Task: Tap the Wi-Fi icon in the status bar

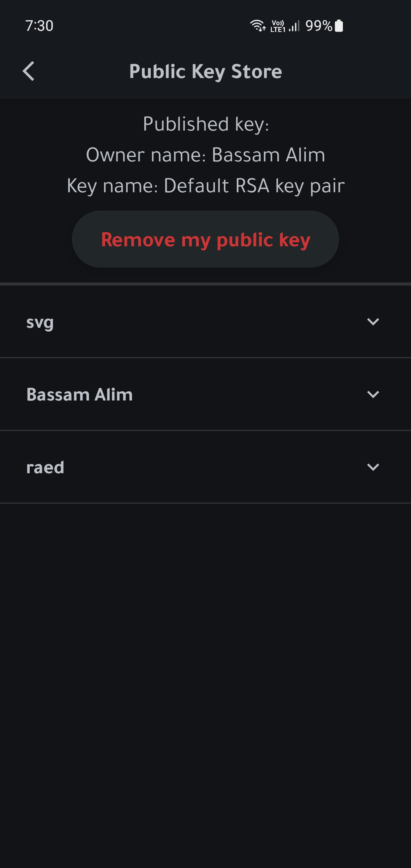Action: [258, 25]
